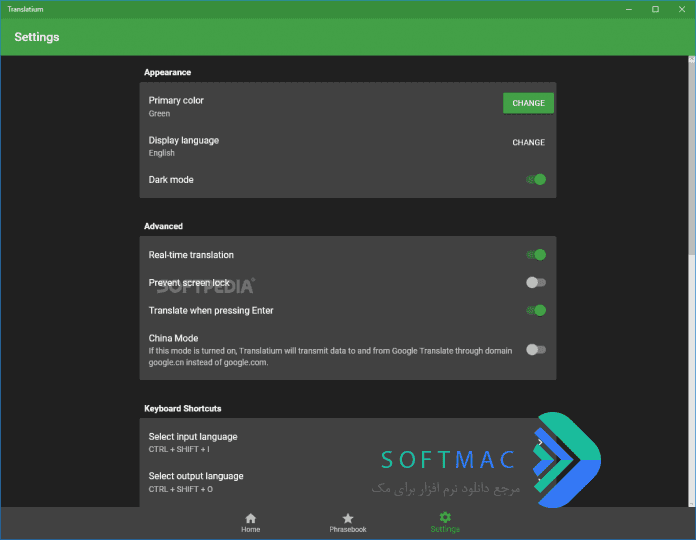Change the Display language
The height and width of the screenshot is (540, 696).
(x=528, y=142)
